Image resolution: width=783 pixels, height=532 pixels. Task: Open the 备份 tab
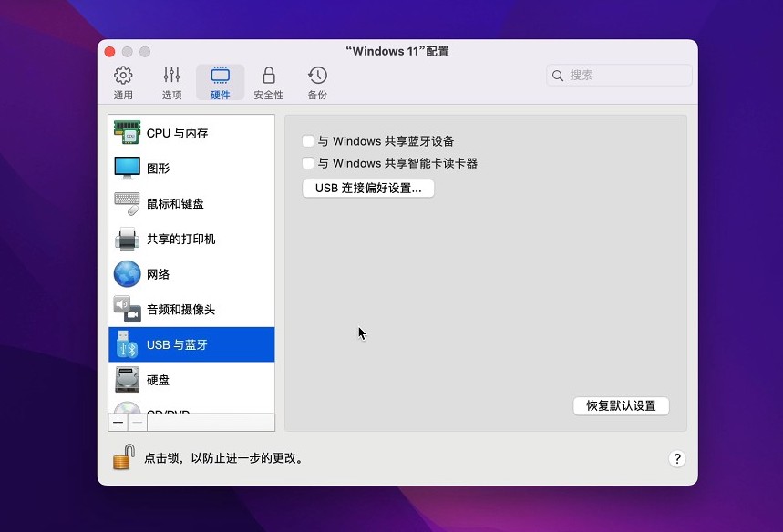click(x=317, y=83)
